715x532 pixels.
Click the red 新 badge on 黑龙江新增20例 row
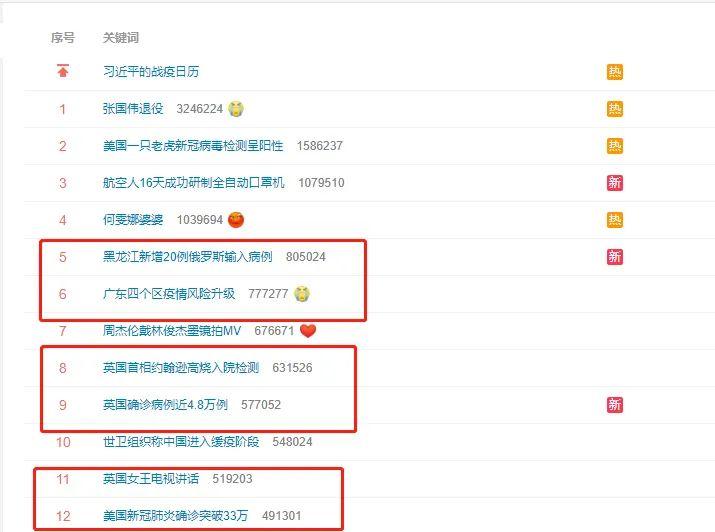click(x=615, y=257)
